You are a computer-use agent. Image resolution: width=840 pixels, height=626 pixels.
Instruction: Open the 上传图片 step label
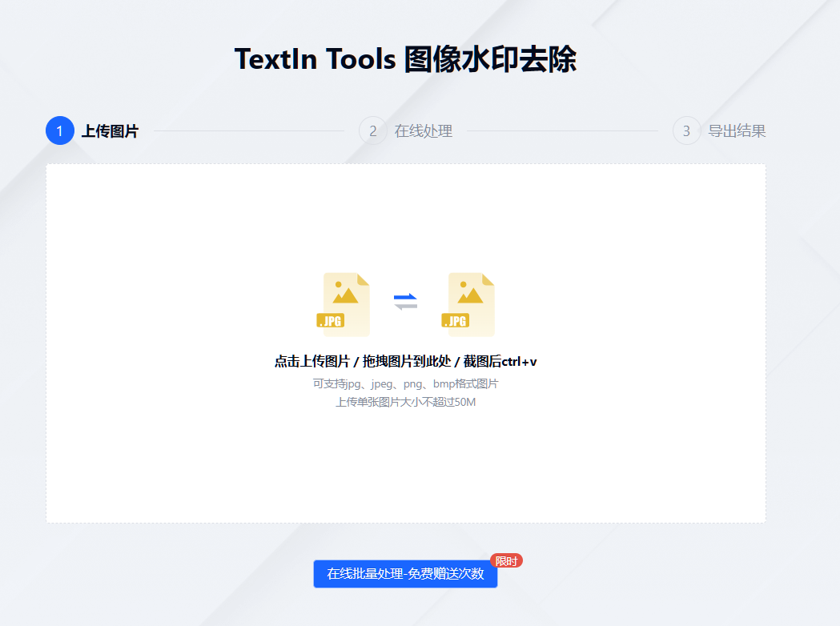(x=110, y=131)
